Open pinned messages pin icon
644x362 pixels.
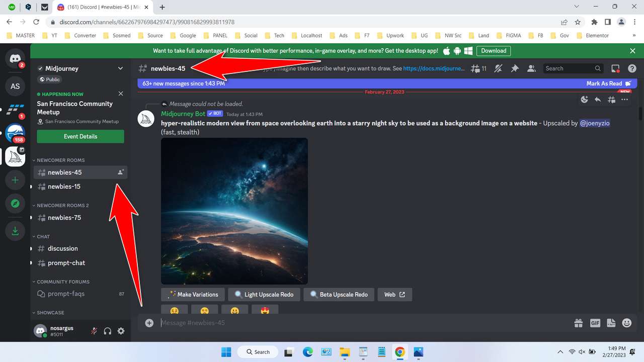(515, 68)
